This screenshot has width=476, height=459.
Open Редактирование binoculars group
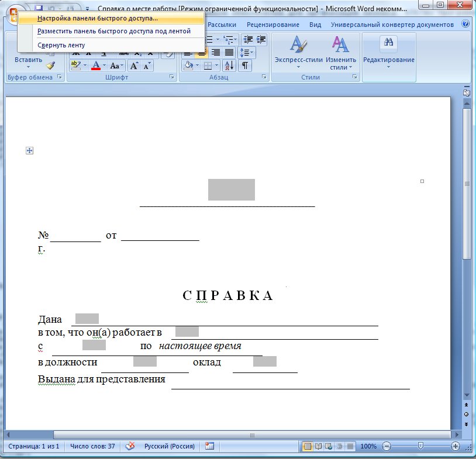pyautogui.click(x=388, y=51)
